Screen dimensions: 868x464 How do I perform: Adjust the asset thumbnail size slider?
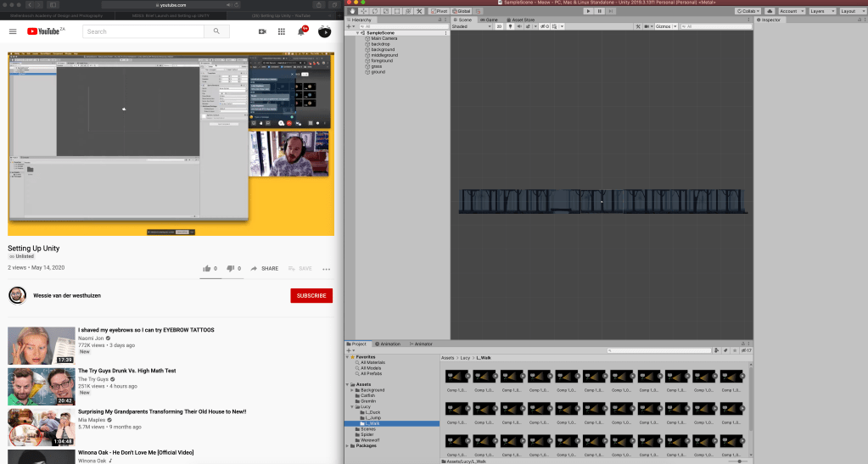[x=740, y=461]
